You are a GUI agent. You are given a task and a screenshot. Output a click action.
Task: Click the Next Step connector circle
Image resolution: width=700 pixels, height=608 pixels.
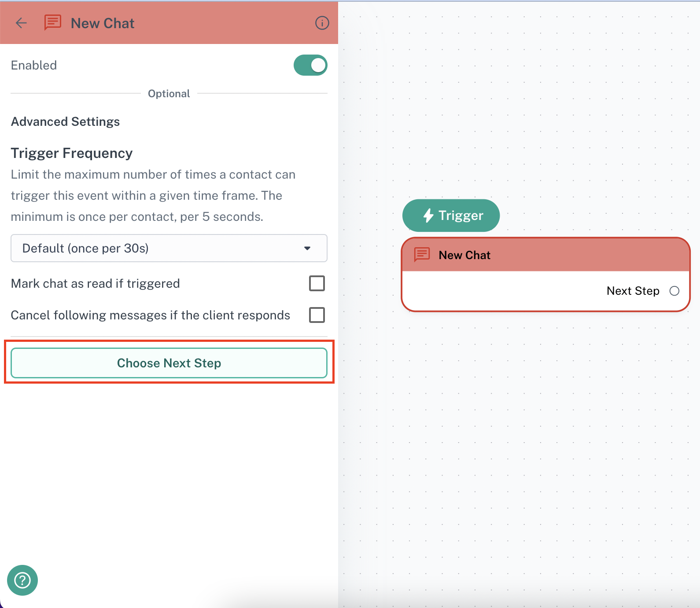[x=674, y=291]
